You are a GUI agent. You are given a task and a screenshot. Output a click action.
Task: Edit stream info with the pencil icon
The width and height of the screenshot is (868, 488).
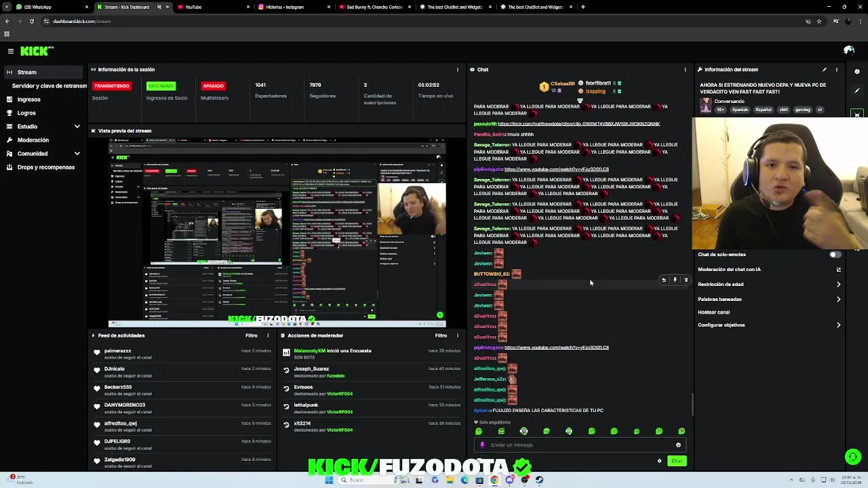coord(825,69)
